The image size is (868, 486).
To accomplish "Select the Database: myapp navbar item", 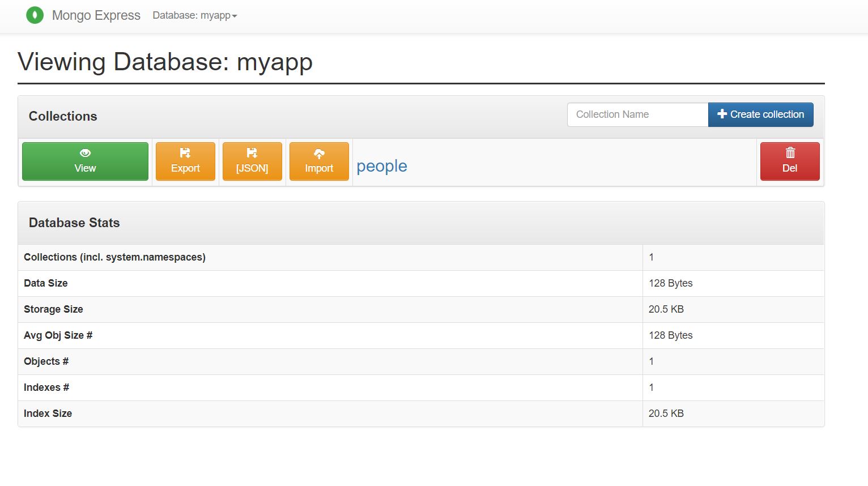I will pos(194,15).
